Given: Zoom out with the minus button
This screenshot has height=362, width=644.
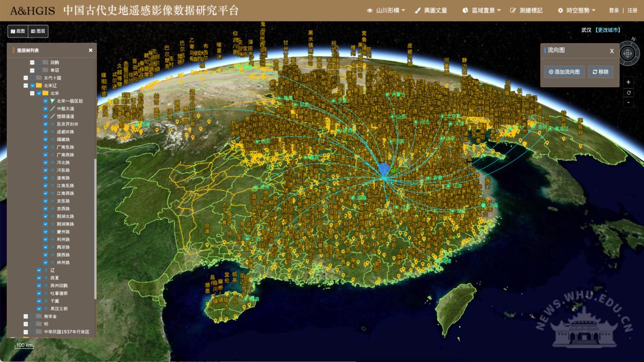Looking at the screenshot, I should 628,103.
